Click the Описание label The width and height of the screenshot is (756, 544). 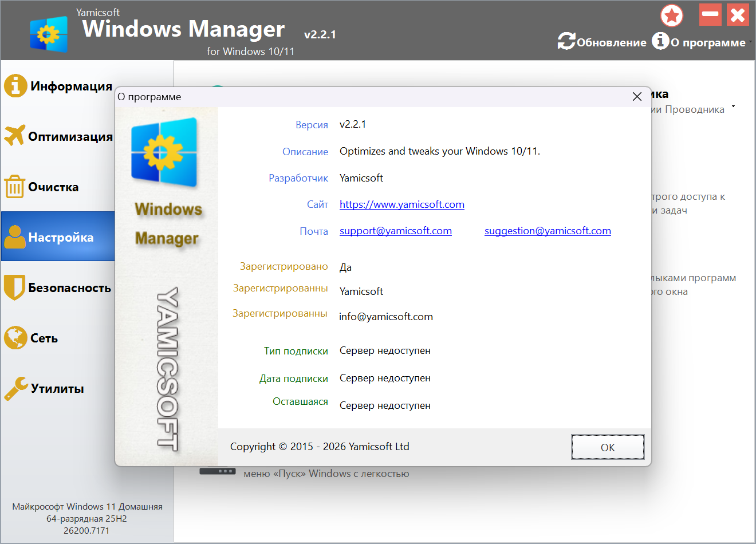point(305,152)
